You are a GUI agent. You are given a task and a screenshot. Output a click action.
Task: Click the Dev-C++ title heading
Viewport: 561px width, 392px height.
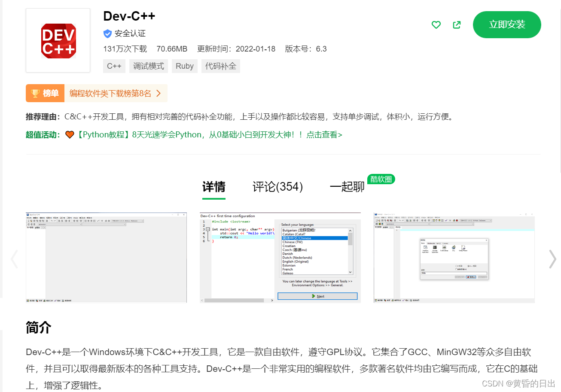(x=129, y=16)
